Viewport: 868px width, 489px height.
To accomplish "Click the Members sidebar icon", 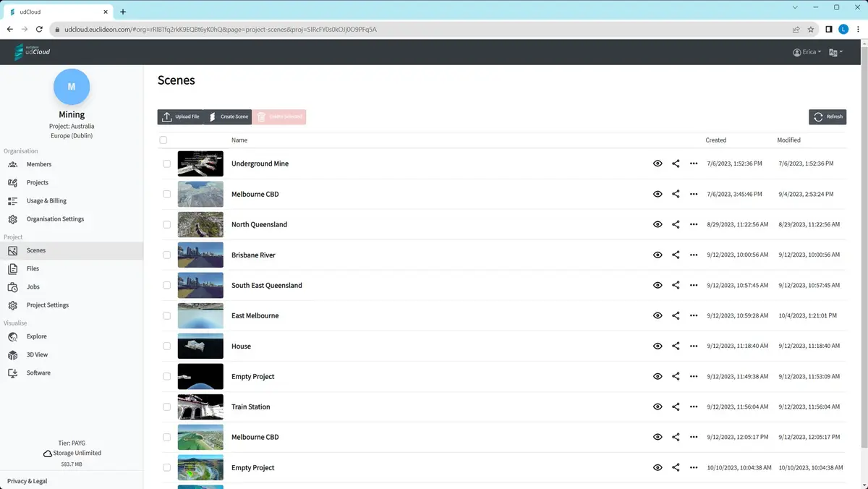I will 12,164.
